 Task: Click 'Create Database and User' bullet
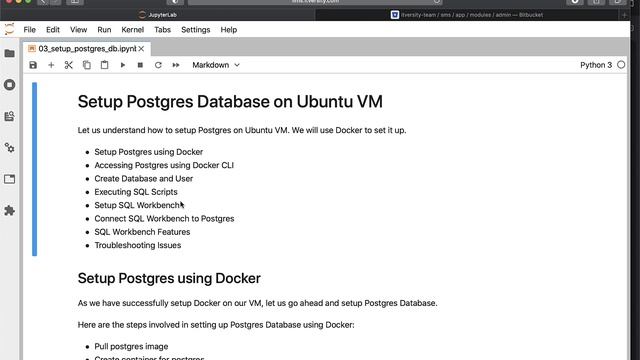coord(144,179)
